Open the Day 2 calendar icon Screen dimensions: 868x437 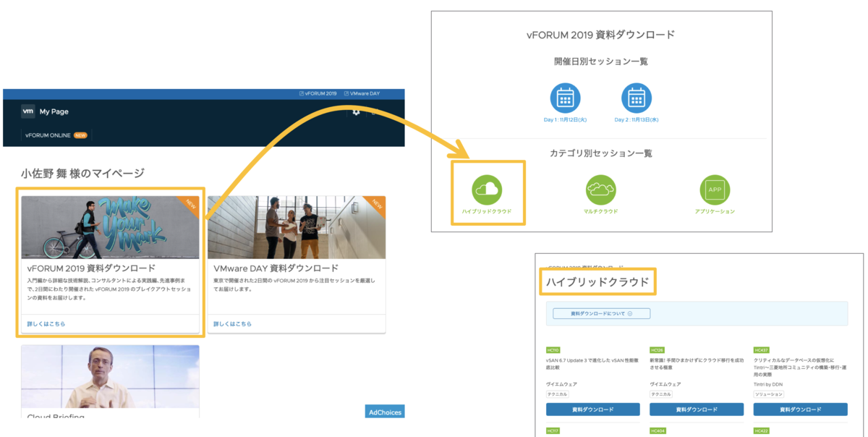click(637, 98)
